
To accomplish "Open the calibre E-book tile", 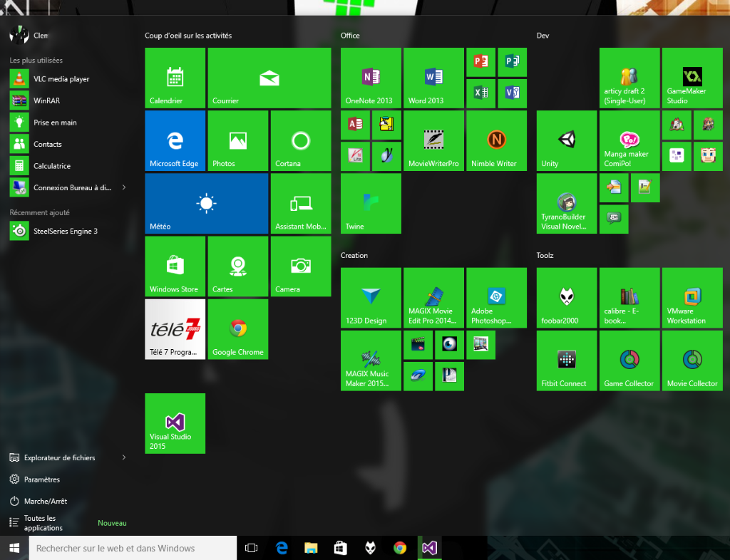I will pos(629,298).
